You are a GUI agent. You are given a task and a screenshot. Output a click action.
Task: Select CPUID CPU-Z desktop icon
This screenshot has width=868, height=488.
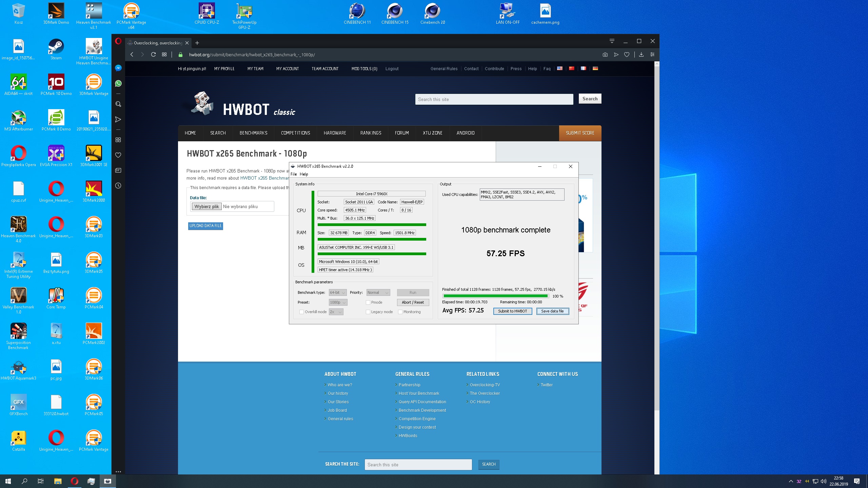click(206, 14)
